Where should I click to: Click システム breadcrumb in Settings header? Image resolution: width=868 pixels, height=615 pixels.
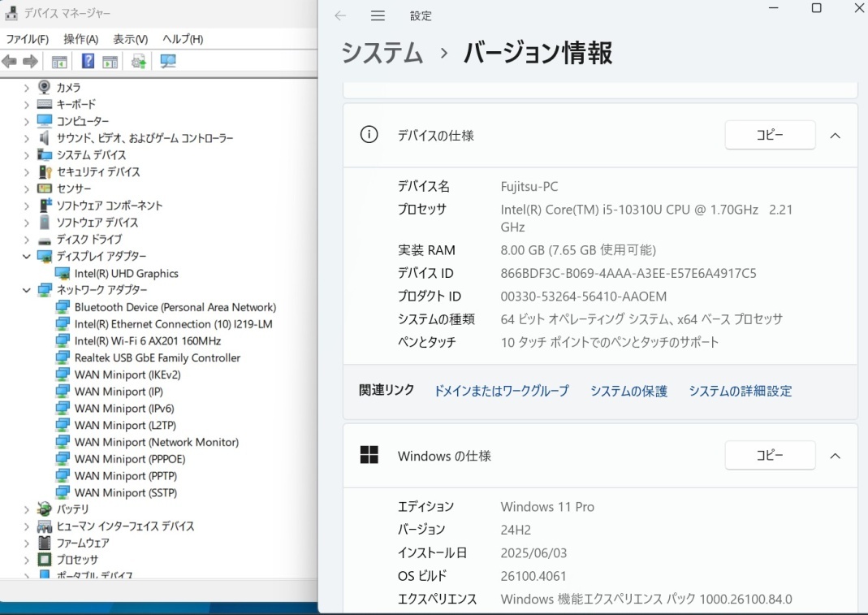382,53
